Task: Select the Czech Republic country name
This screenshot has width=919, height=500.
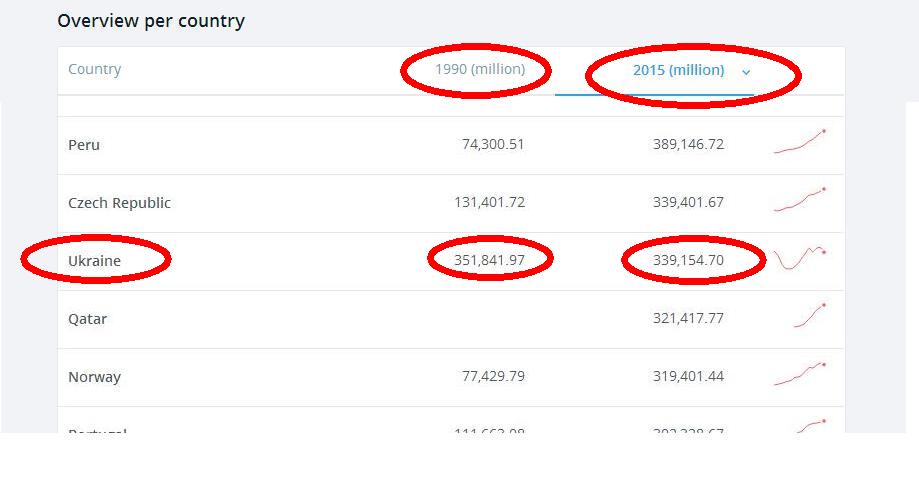Action: tap(119, 203)
